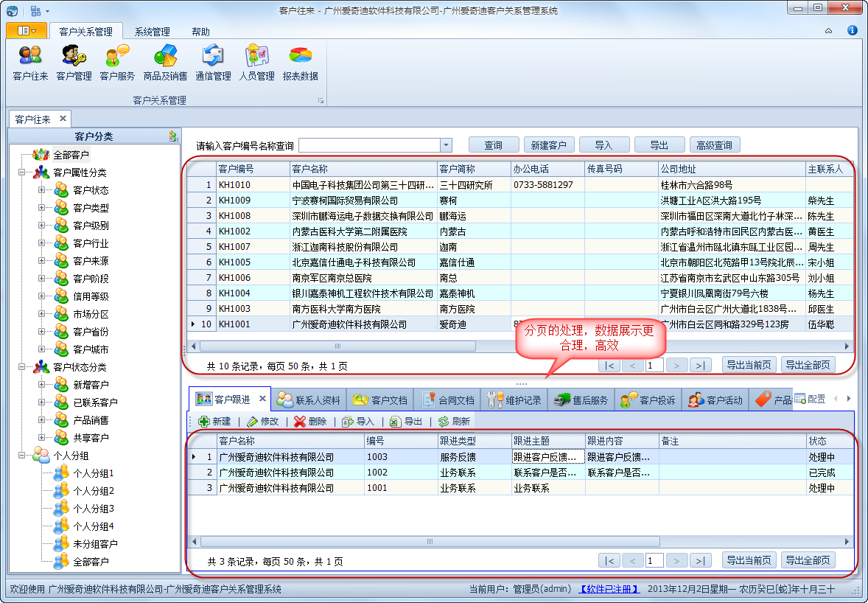Open the 客户管理 ribbon icon
868x603 pixels.
[74, 63]
